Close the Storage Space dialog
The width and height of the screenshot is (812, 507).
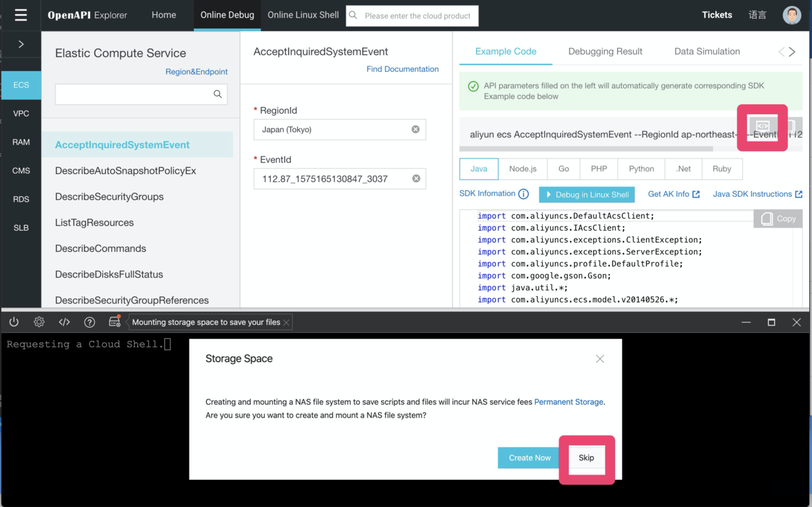click(600, 359)
